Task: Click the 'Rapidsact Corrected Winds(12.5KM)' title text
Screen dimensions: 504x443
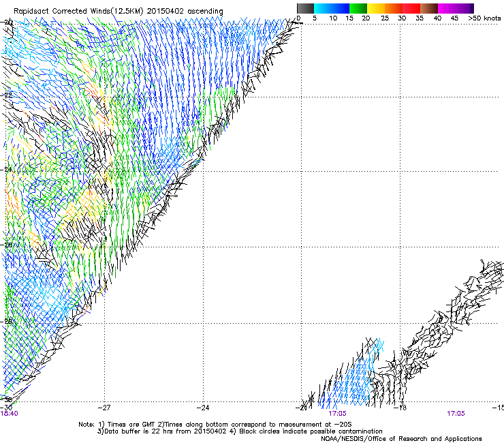Action: (78, 12)
